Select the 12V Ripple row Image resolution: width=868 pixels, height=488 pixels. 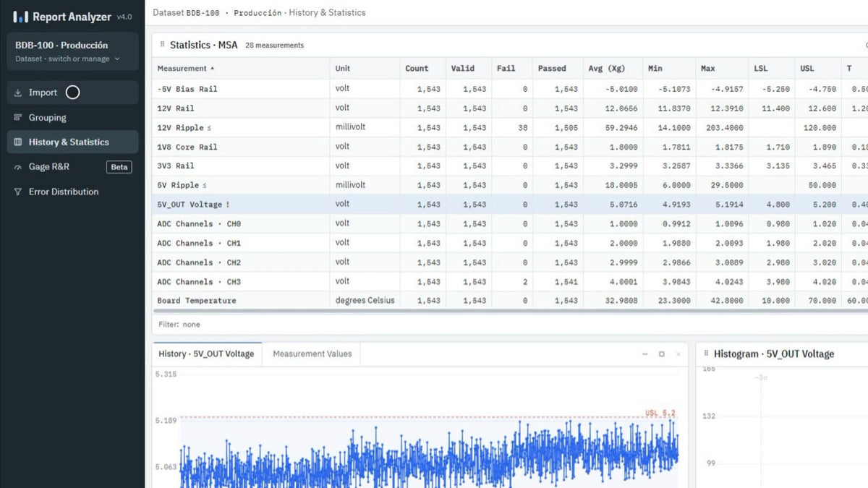click(510, 128)
